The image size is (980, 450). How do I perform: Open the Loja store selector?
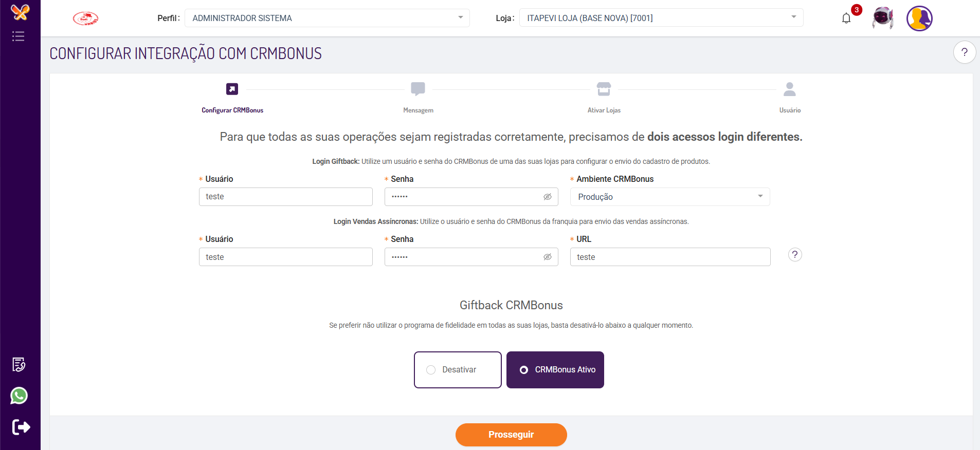661,18
